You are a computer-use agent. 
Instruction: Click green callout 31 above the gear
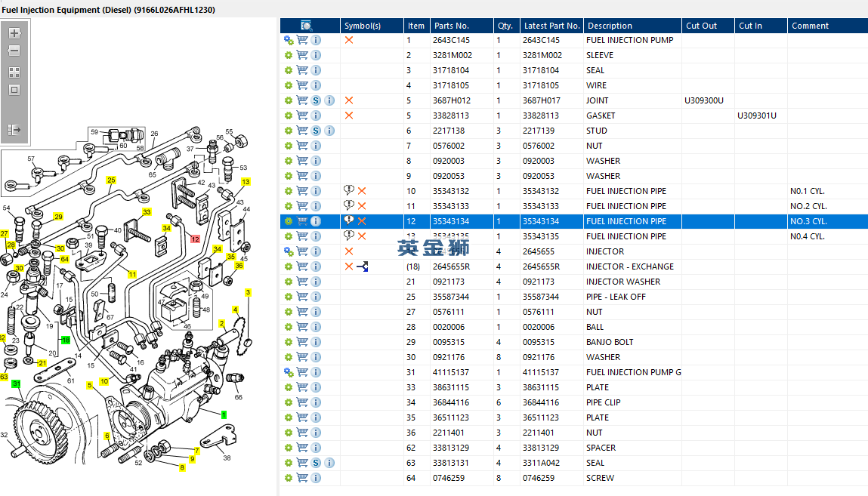[17, 384]
